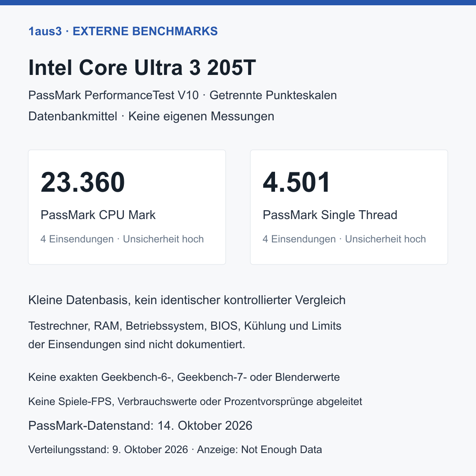
Task: Click 'Keine Spiele-FPS, Verbrauchswerte' line
Action: tap(195, 402)
